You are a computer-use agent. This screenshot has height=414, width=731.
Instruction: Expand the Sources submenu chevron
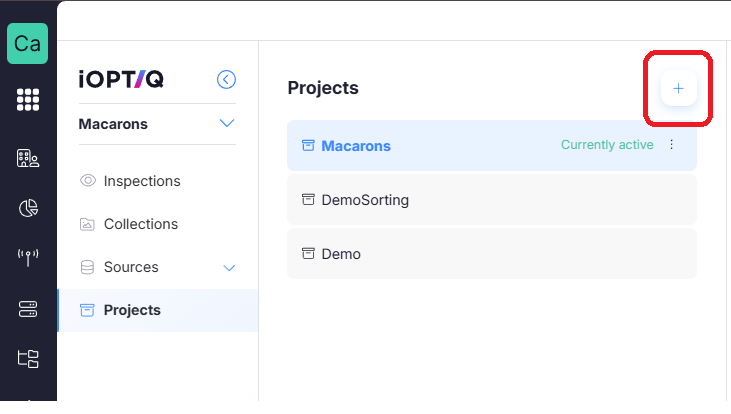(229, 268)
